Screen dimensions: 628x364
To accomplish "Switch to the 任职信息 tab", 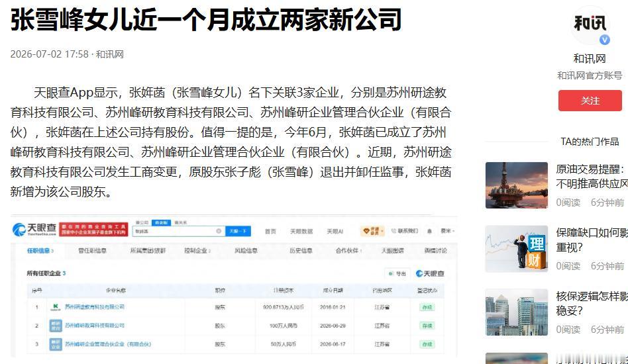I will [40, 250].
